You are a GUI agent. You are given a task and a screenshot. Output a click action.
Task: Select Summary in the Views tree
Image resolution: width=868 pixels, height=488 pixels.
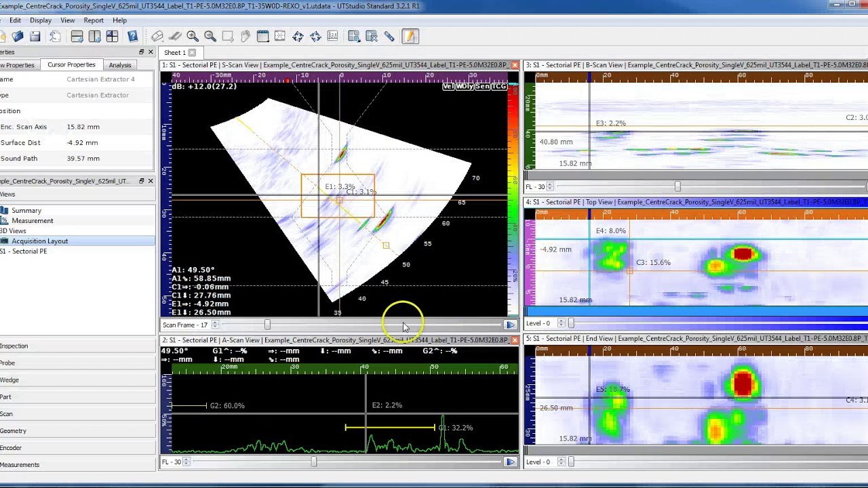coord(26,210)
